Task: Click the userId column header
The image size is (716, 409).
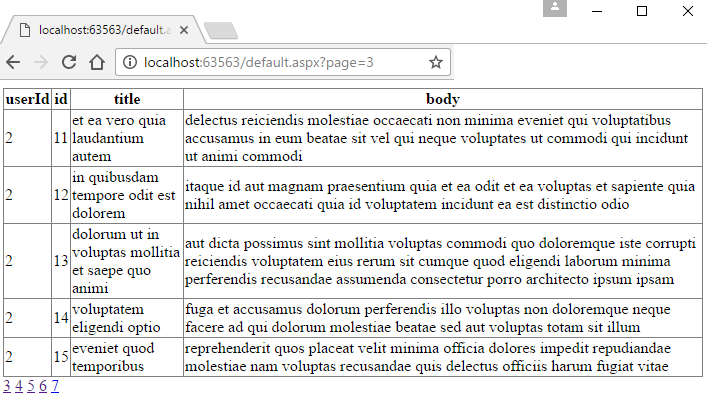Action: (27, 99)
